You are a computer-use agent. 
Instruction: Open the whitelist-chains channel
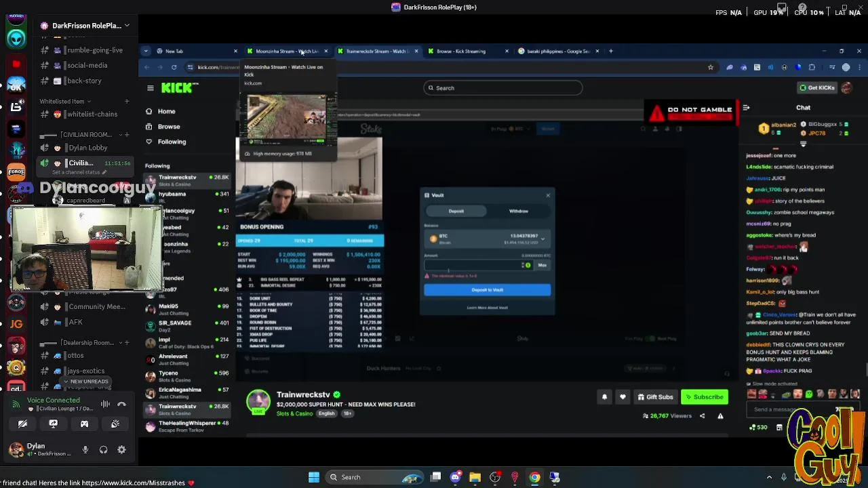click(83, 115)
